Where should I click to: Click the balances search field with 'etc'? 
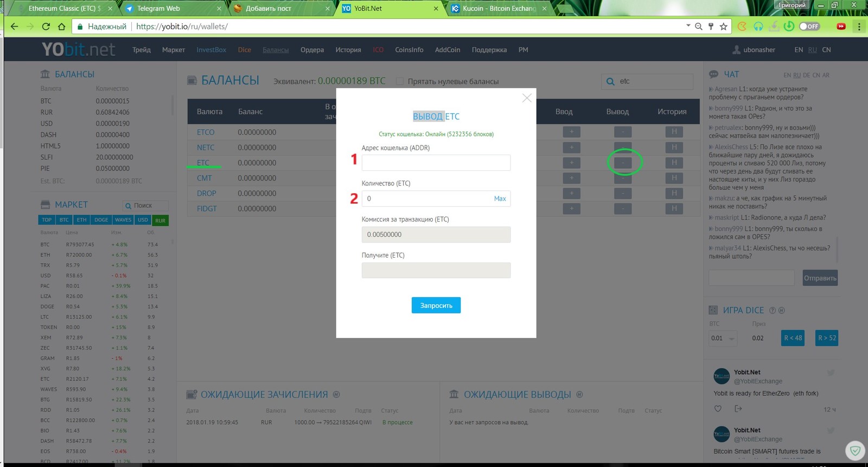coord(647,81)
